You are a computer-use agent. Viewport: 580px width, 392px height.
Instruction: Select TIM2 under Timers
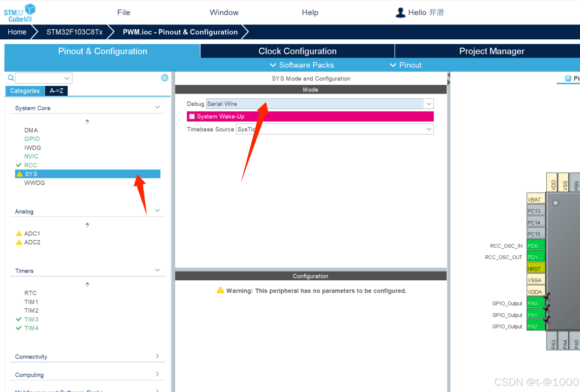click(x=31, y=310)
